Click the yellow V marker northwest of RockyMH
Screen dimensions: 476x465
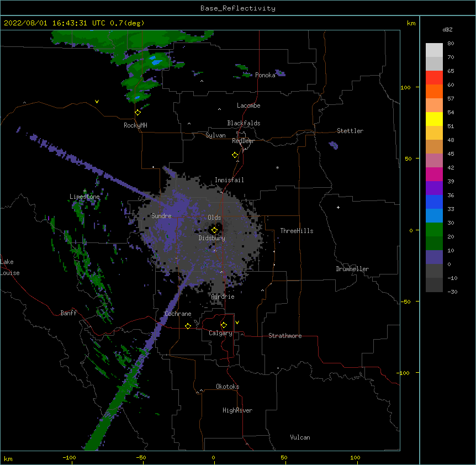[97, 102]
